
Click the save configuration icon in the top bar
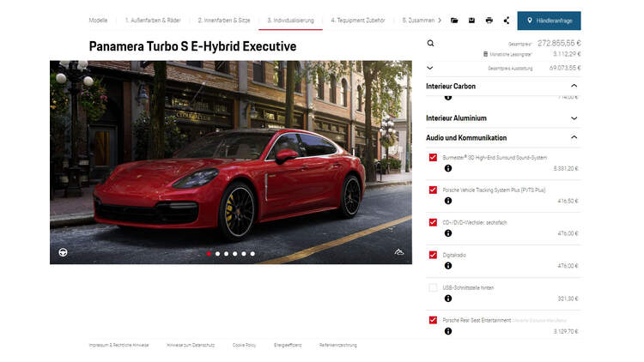click(x=471, y=21)
